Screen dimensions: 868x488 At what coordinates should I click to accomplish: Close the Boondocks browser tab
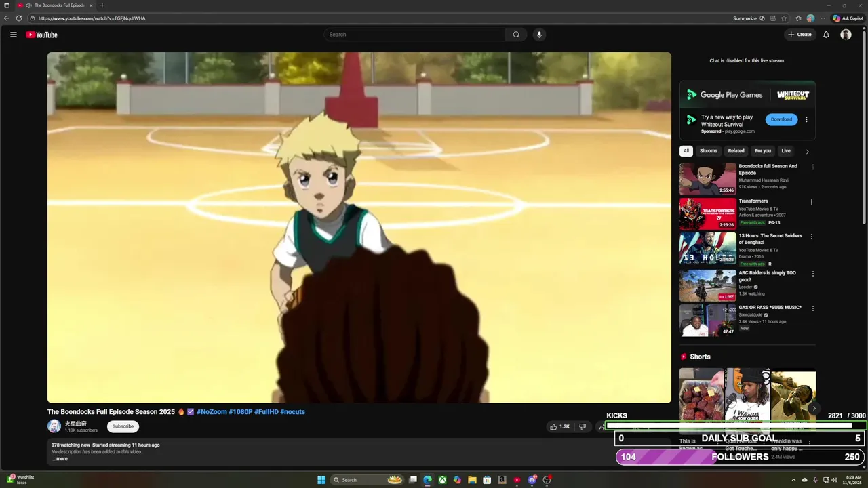(x=91, y=5)
